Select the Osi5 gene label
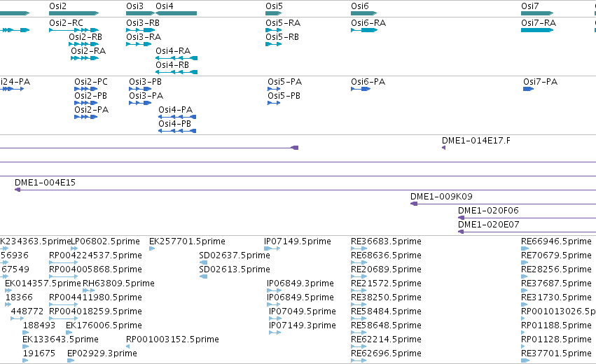This screenshot has width=596, height=364. click(x=274, y=6)
